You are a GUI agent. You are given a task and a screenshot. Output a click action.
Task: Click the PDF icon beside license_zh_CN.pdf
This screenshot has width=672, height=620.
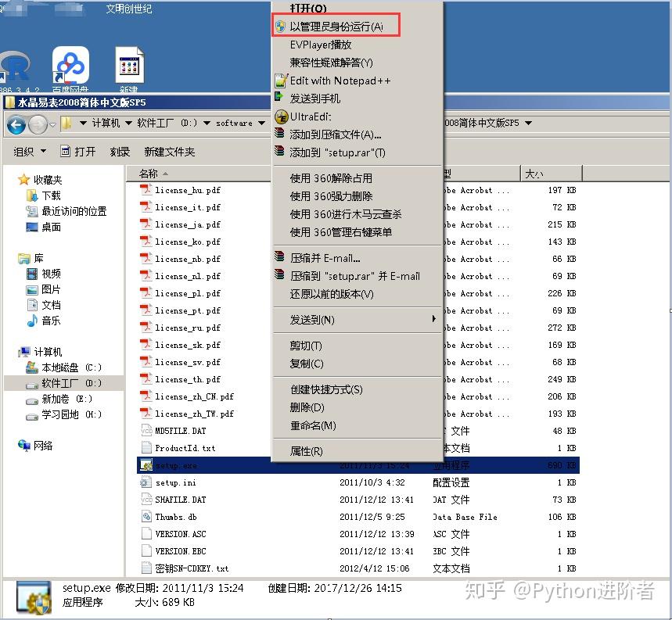tap(148, 396)
